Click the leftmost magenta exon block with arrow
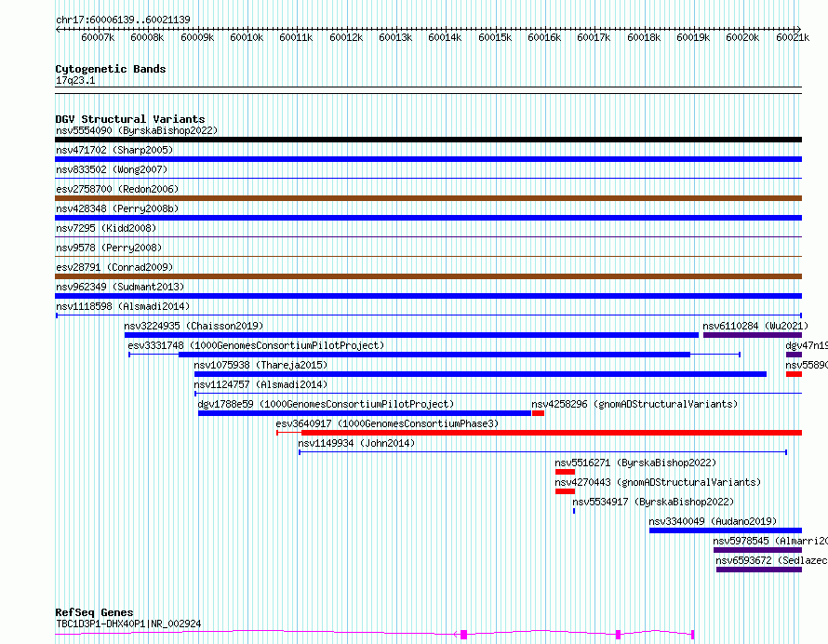Screen dimensions: 828x644 pyautogui.click(x=463, y=635)
